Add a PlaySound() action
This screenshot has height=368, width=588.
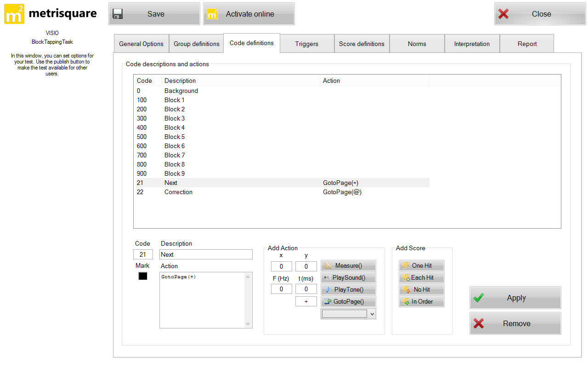tap(348, 277)
